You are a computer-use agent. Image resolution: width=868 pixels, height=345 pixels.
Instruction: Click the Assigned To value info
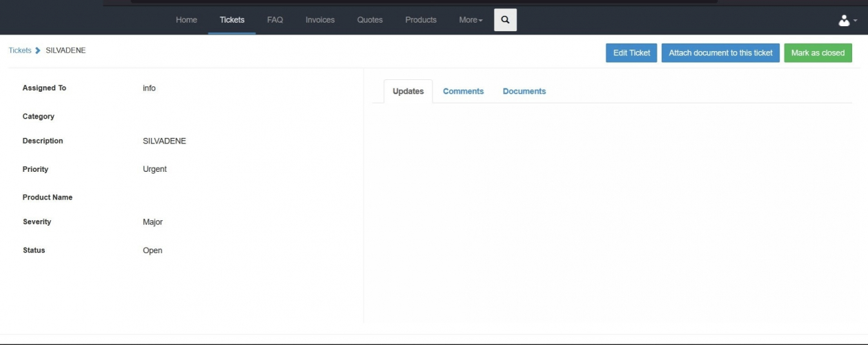(x=149, y=88)
